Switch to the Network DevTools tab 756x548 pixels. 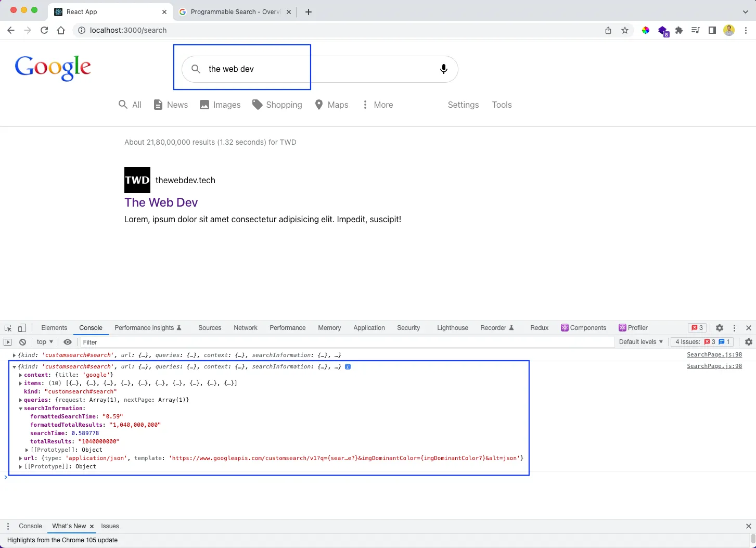point(246,328)
